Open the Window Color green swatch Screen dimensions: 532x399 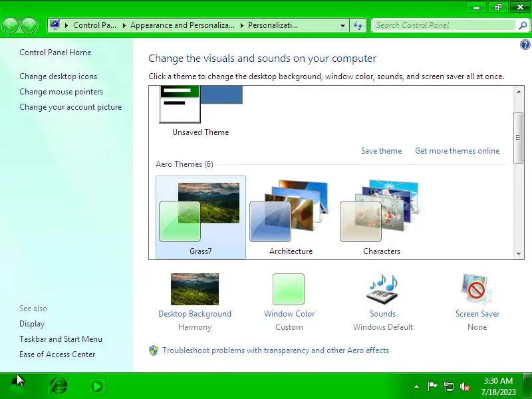pos(289,289)
